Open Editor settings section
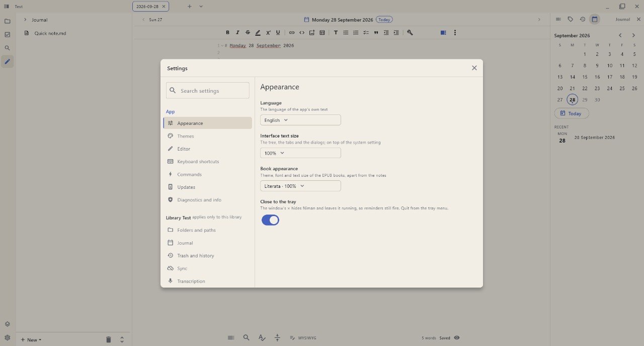 (208, 149)
